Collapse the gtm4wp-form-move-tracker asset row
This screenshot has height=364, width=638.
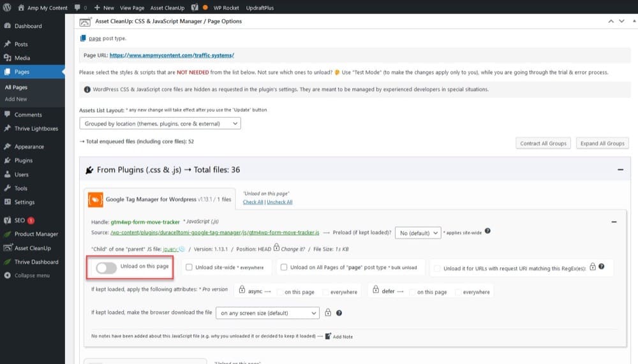tap(614, 222)
